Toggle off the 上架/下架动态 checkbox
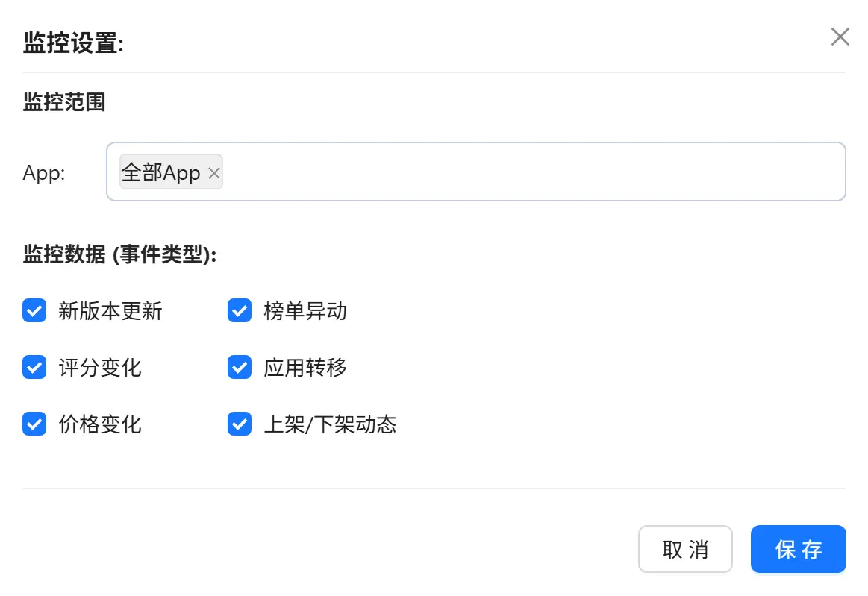This screenshot has width=868, height=596. pyautogui.click(x=239, y=424)
